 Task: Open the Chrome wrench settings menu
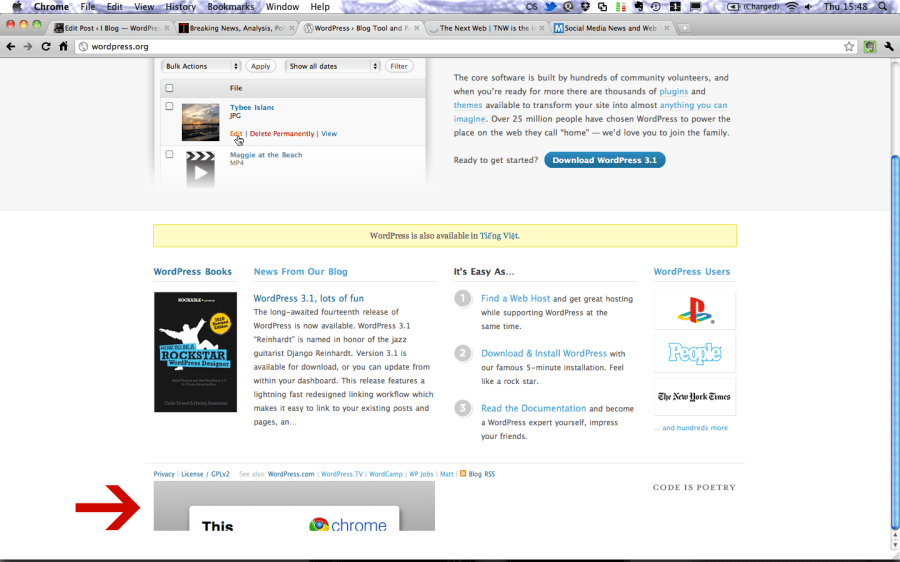point(889,46)
